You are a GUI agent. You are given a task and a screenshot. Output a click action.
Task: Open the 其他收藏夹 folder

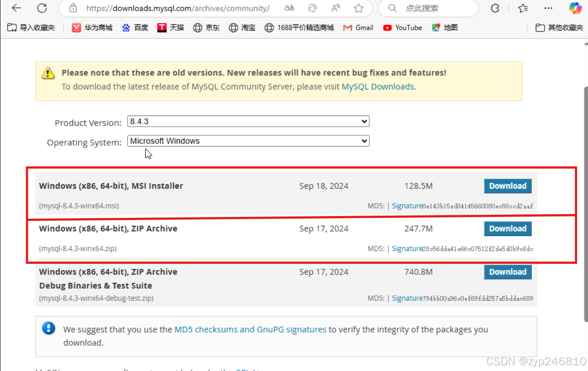coord(559,27)
